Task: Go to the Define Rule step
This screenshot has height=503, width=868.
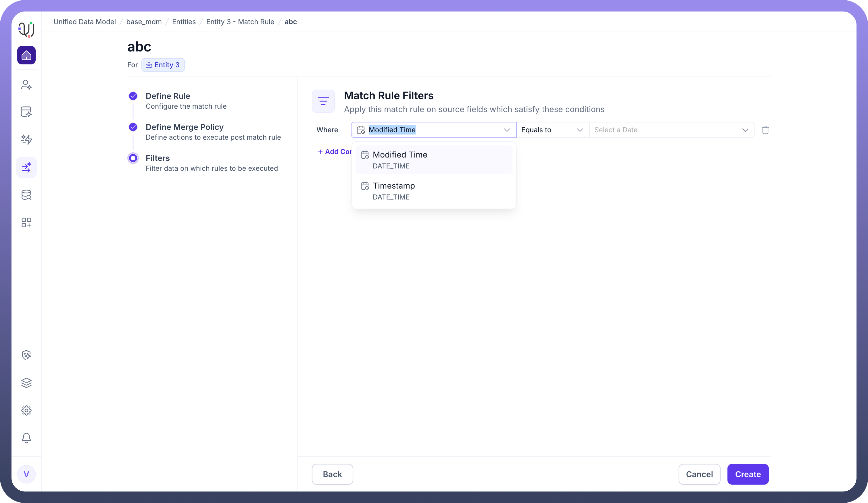Action: (x=167, y=96)
